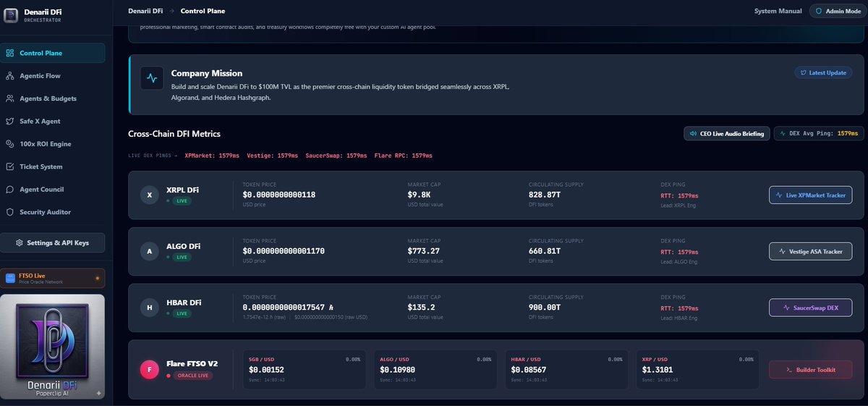The width and height of the screenshot is (868, 406).
Task: Click the FTSO Live oracle icon
Action: coord(10,278)
